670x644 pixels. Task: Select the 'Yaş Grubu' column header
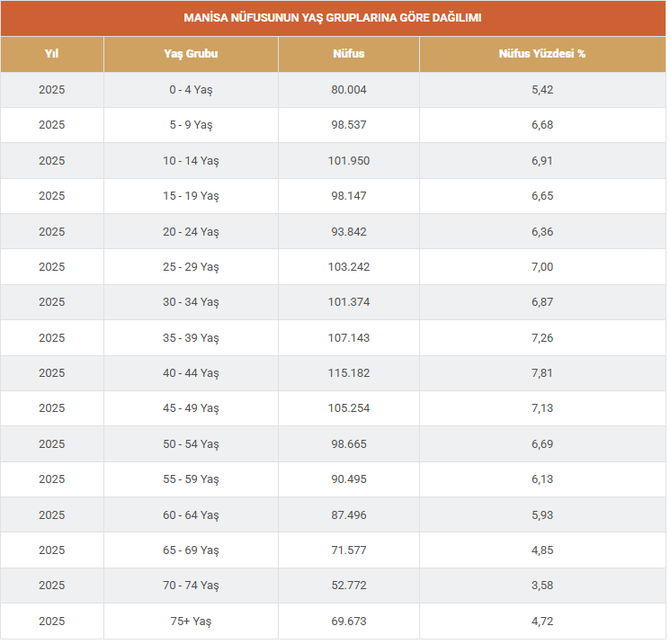pos(191,54)
